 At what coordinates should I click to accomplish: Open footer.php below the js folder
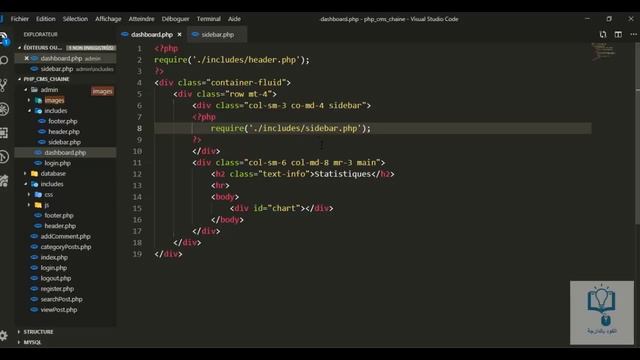pos(59,216)
